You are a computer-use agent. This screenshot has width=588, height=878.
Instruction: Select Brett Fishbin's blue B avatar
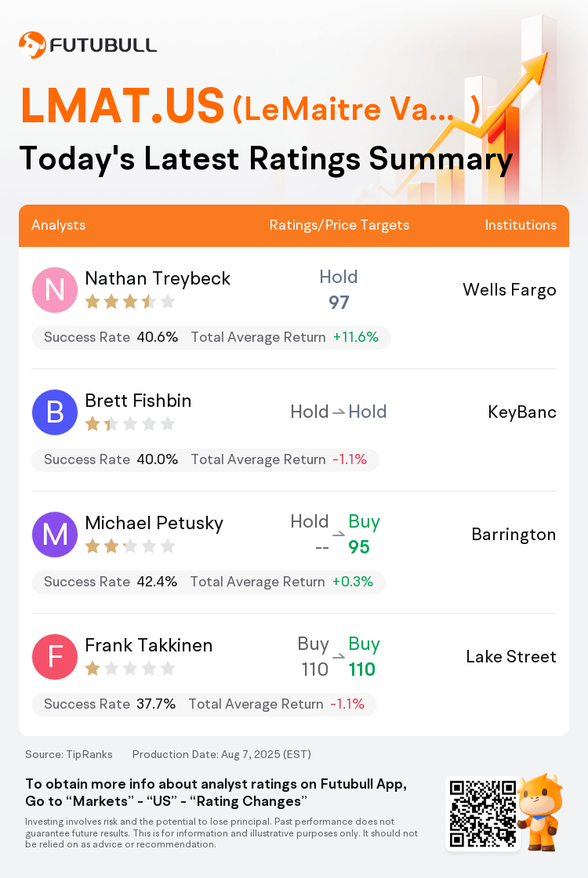(x=54, y=412)
